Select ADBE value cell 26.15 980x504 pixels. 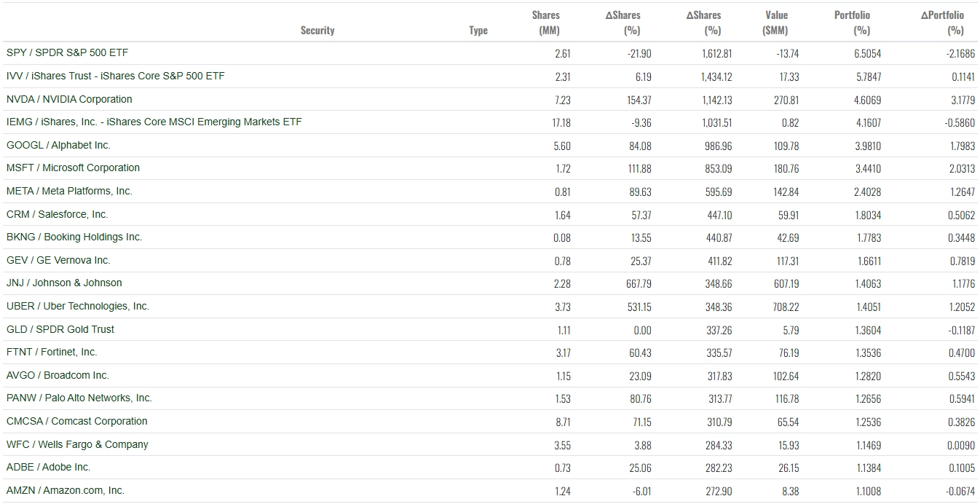pyautogui.click(x=789, y=468)
